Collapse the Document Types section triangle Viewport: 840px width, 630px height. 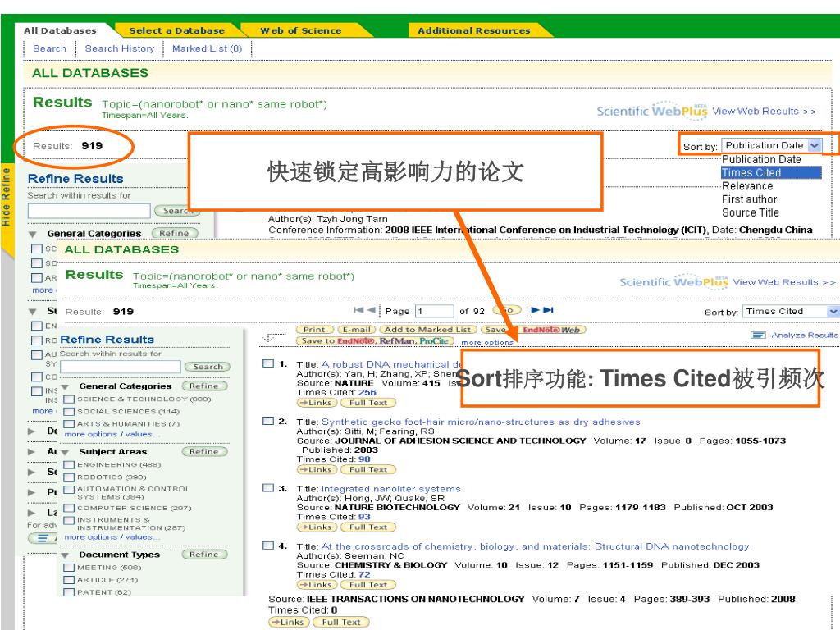point(66,555)
